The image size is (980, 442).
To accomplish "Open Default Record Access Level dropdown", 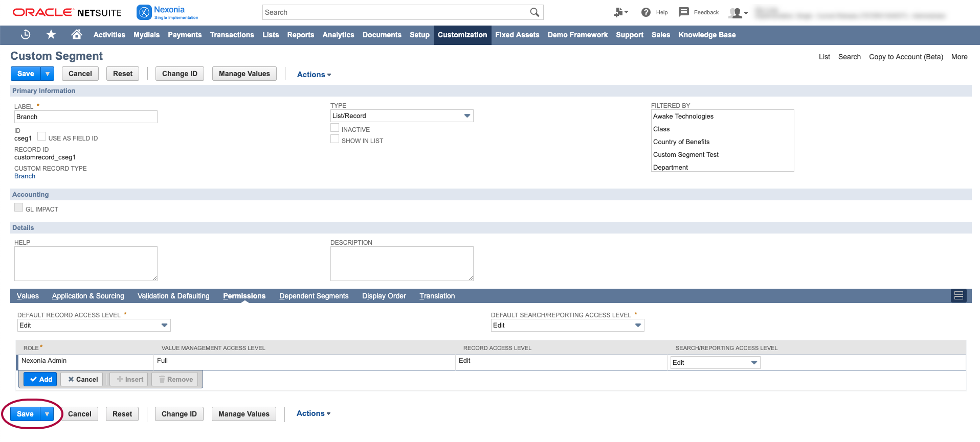I will click(x=94, y=325).
